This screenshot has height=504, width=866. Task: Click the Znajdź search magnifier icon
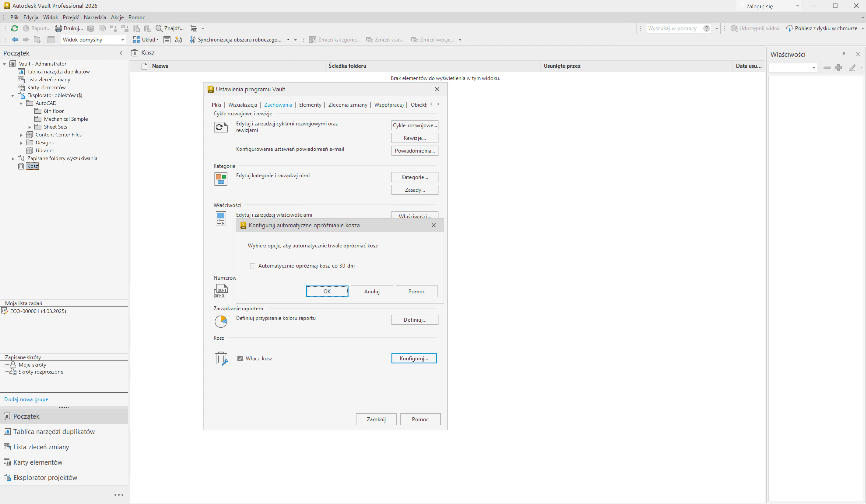coord(159,28)
